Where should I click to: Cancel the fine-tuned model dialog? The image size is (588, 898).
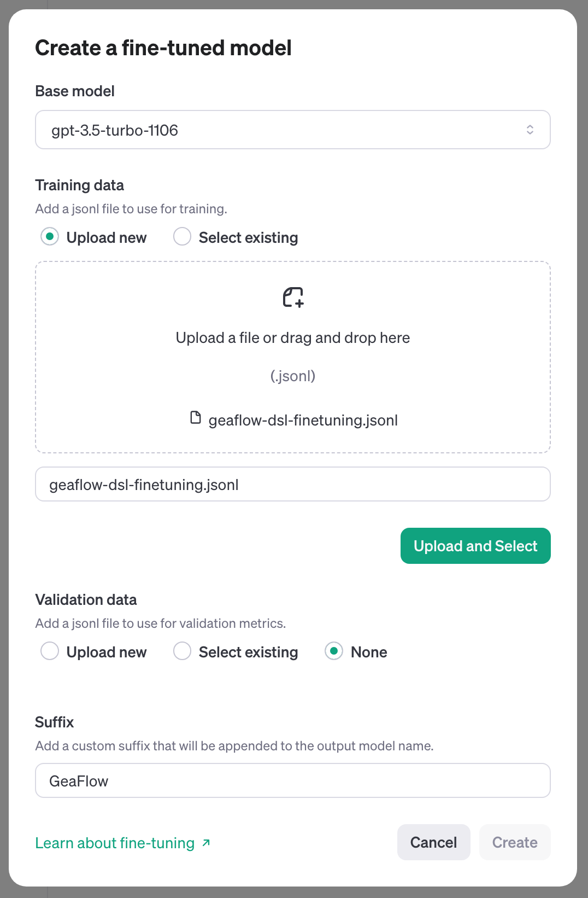pos(433,842)
